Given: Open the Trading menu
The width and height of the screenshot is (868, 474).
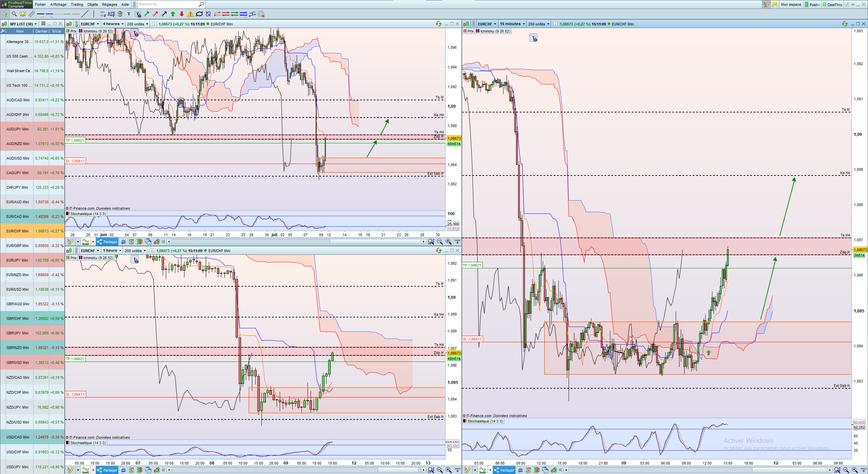Looking at the screenshot, I should point(77,4).
